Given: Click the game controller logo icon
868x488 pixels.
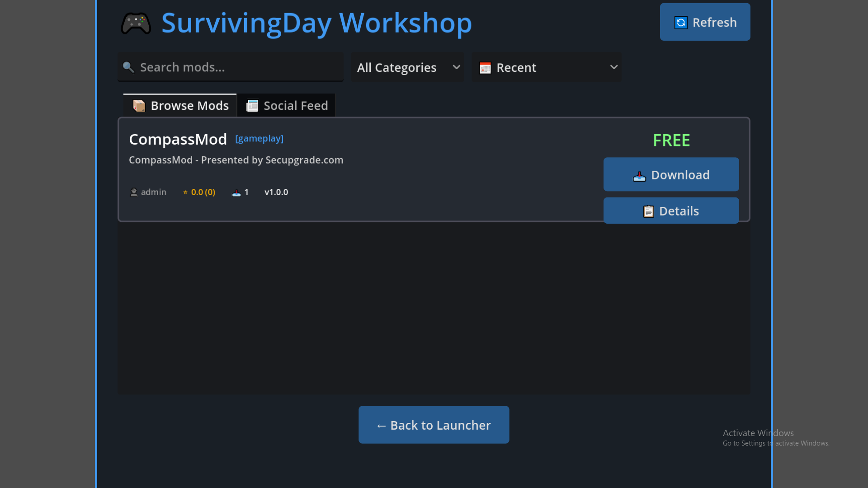Looking at the screenshot, I should coord(136,23).
